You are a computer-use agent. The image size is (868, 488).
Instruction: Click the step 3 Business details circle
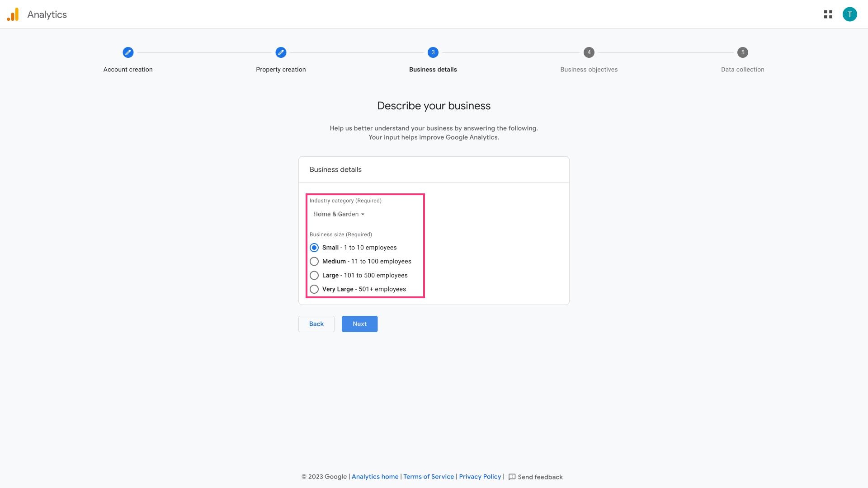[x=433, y=52]
